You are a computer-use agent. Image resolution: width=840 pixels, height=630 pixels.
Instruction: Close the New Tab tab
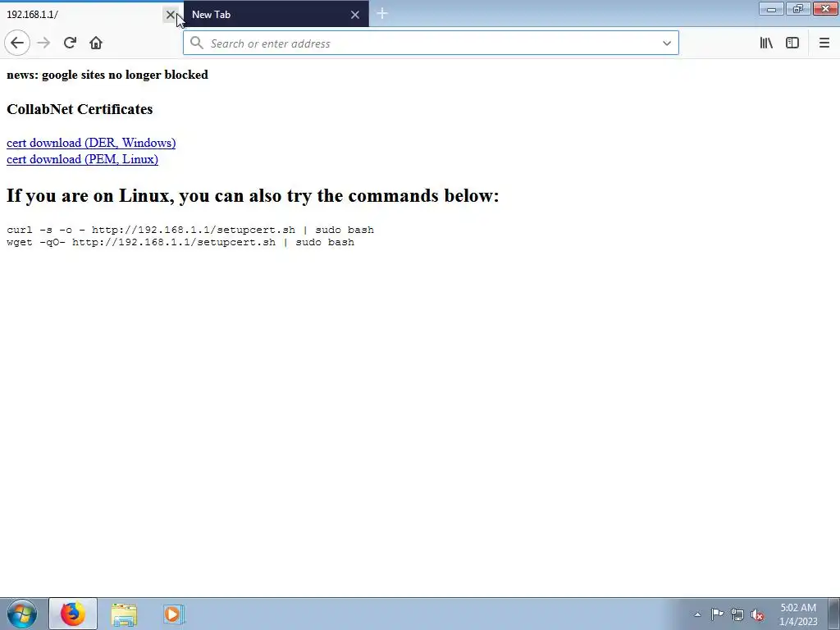(354, 15)
